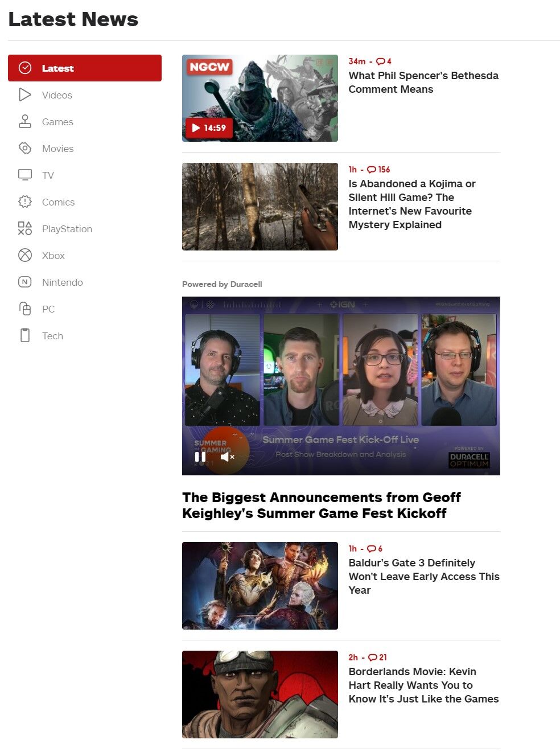Click comment bubble on Baldur's Gate article
This screenshot has width=560, height=756.
pos(372,549)
